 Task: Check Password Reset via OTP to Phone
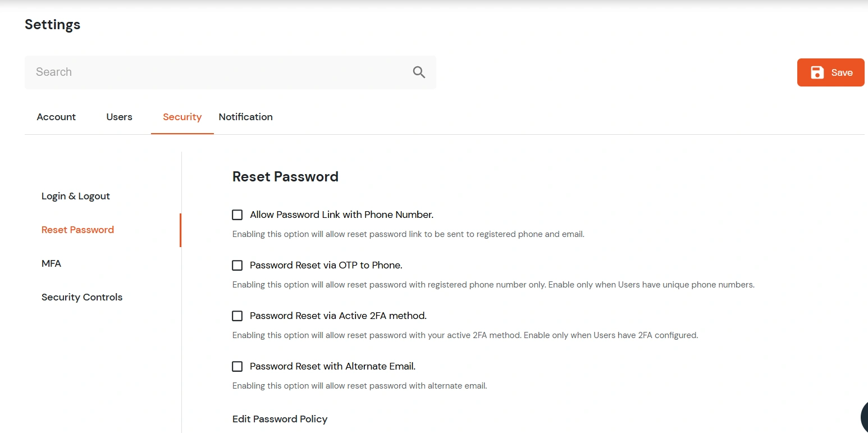pos(237,265)
